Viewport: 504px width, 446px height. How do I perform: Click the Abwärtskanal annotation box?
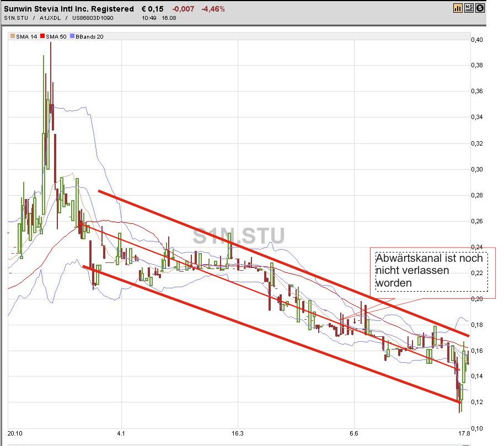430,271
